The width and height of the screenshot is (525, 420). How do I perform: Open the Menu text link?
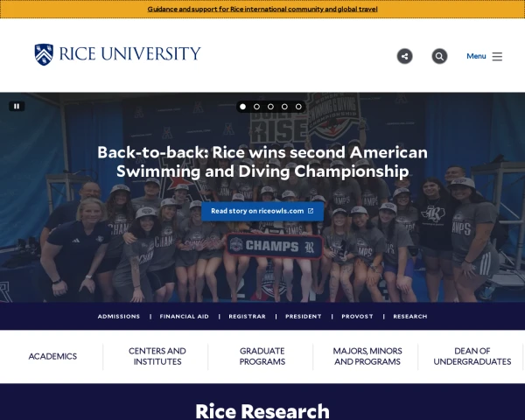coord(476,56)
